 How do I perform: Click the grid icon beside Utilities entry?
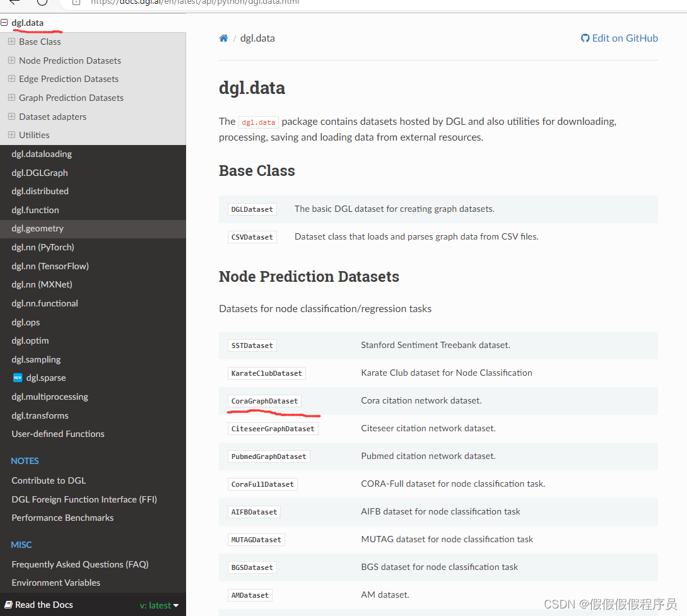pos(11,134)
